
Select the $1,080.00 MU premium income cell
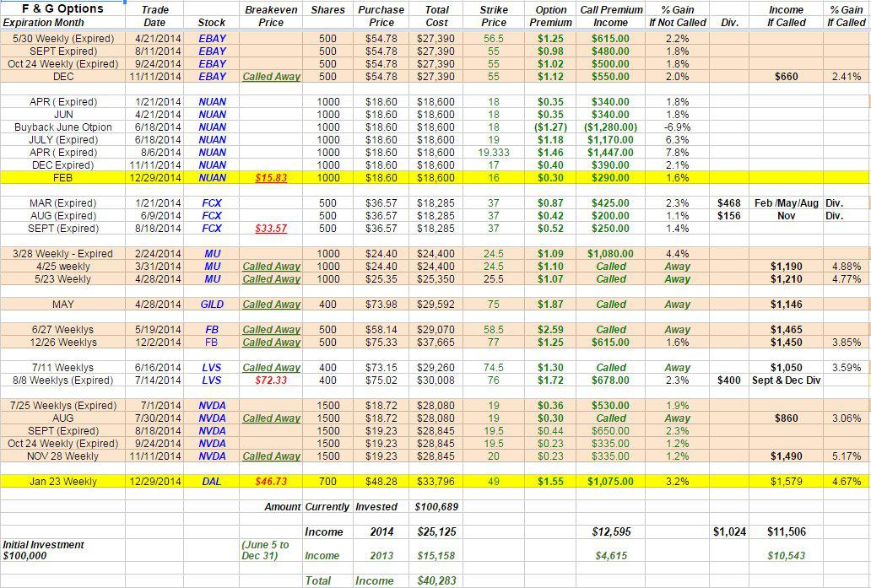click(611, 254)
